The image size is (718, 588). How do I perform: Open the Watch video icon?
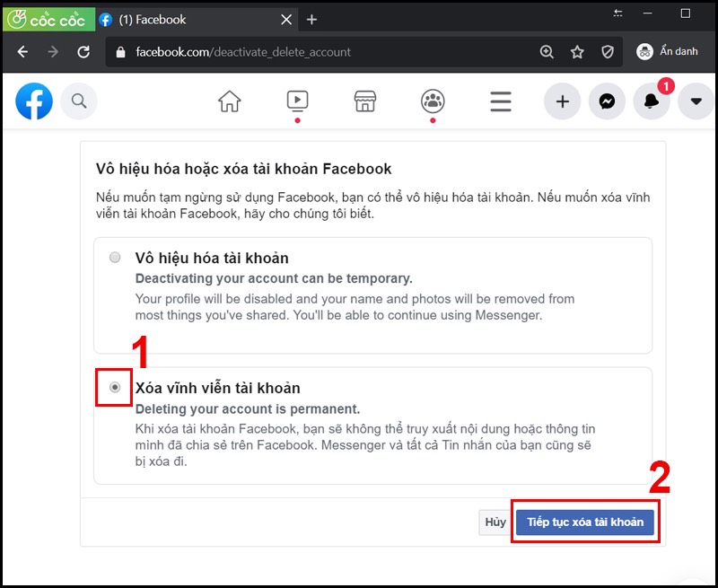pos(296,101)
